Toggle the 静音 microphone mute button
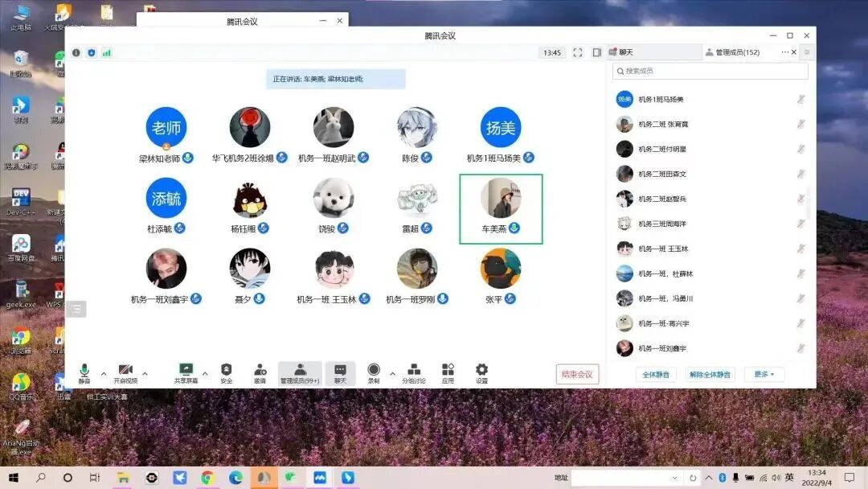The image size is (868, 489). click(x=84, y=373)
